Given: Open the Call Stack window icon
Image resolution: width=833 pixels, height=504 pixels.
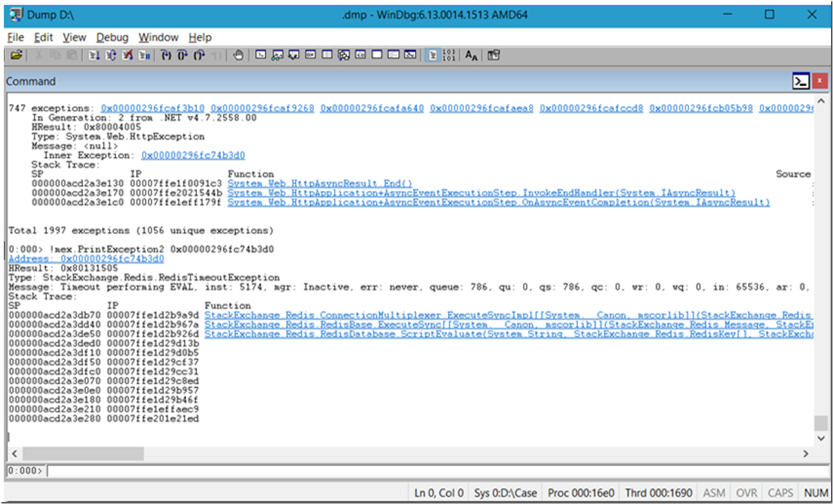Looking at the screenshot, I should pos(343,55).
